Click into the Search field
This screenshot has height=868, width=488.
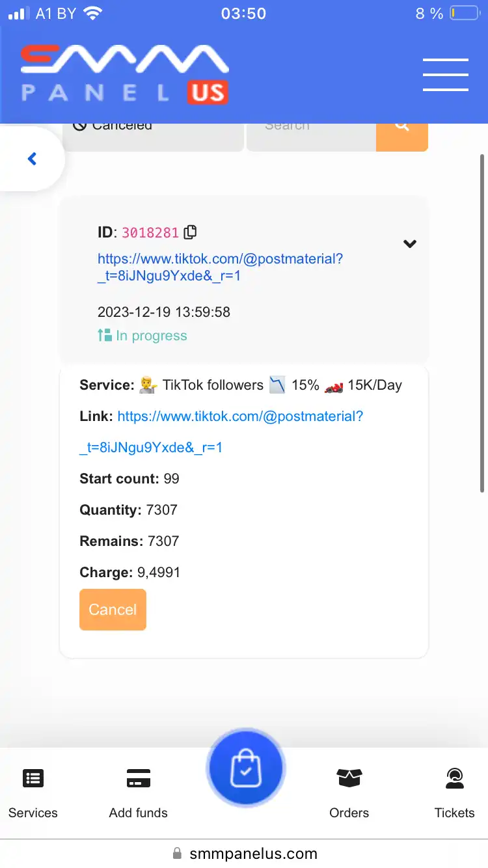(x=311, y=135)
